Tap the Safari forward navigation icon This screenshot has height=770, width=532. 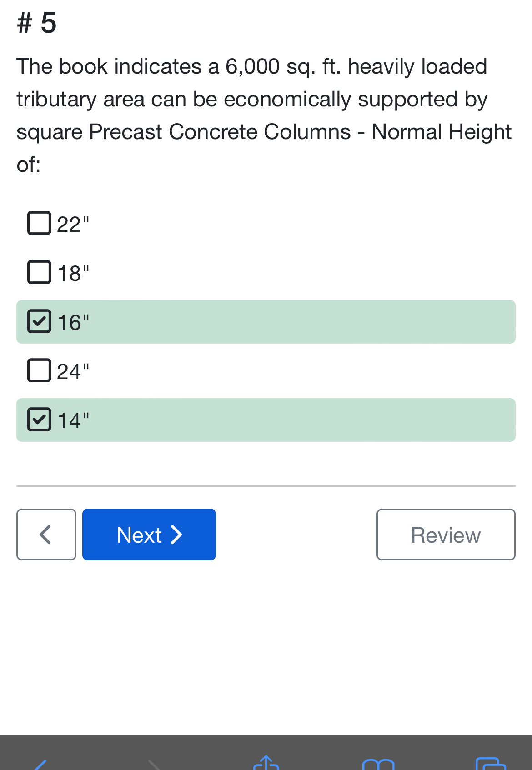point(154,766)
